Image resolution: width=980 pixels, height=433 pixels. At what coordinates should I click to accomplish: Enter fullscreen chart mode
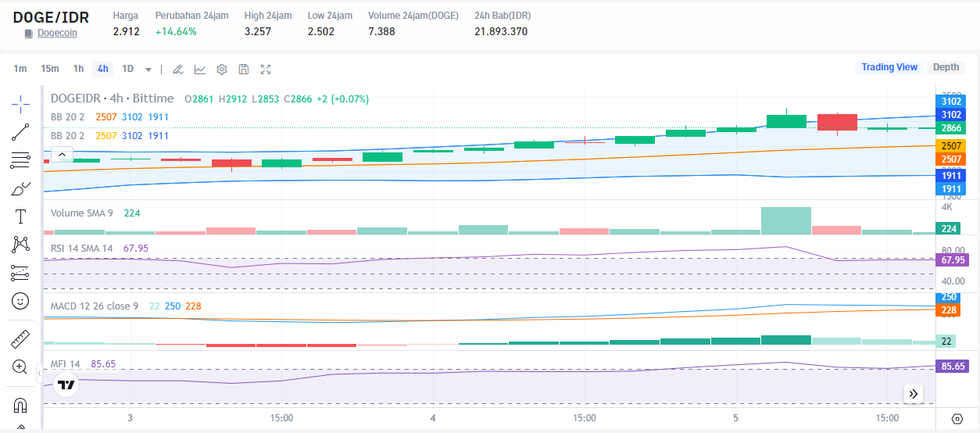point(266,69)
